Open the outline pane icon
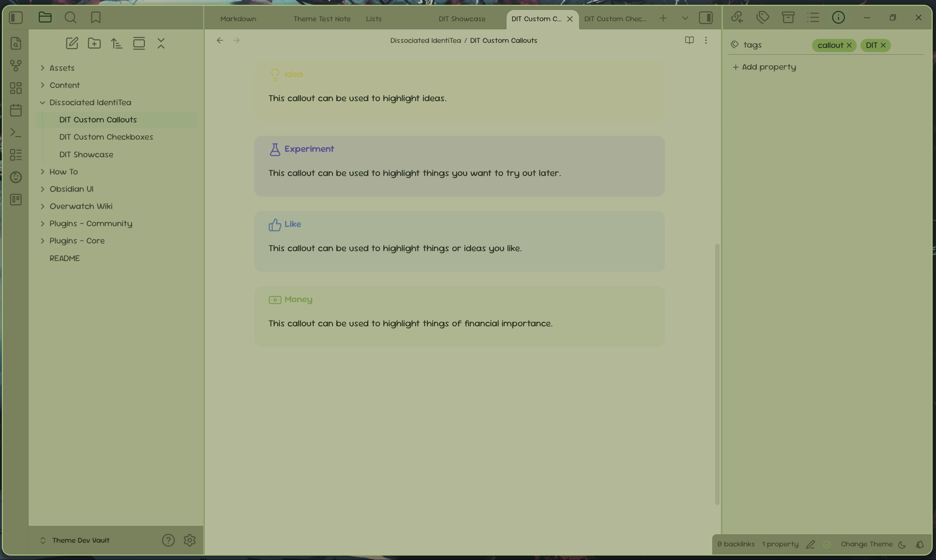The image size is (936, 560). coord(813,17)
